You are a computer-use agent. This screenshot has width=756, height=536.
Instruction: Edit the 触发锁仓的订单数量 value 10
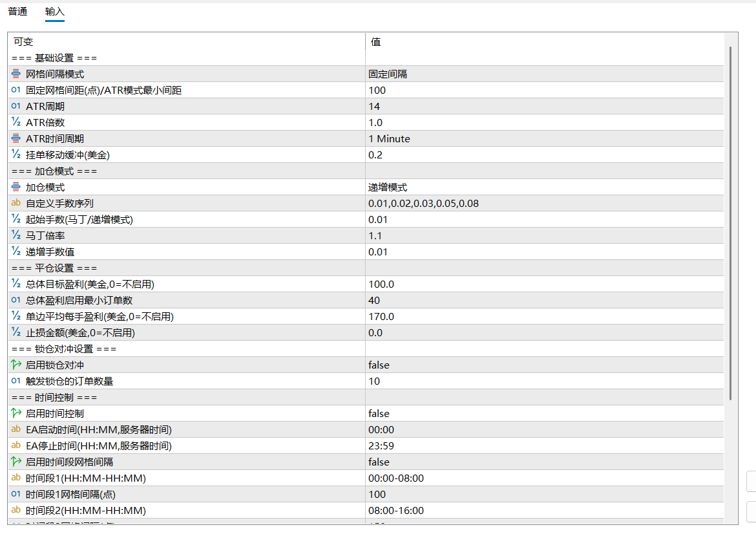point(544,381)
